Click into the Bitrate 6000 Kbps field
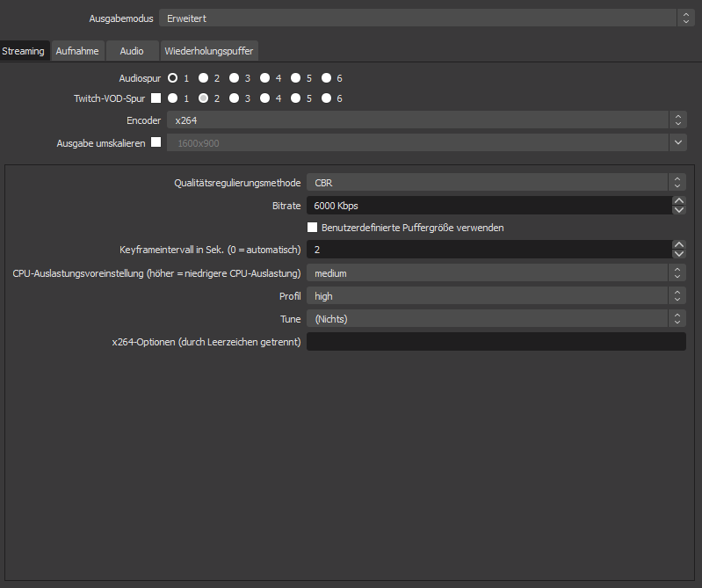Viewport: 702px width, 588px height. tap(489, 206)
